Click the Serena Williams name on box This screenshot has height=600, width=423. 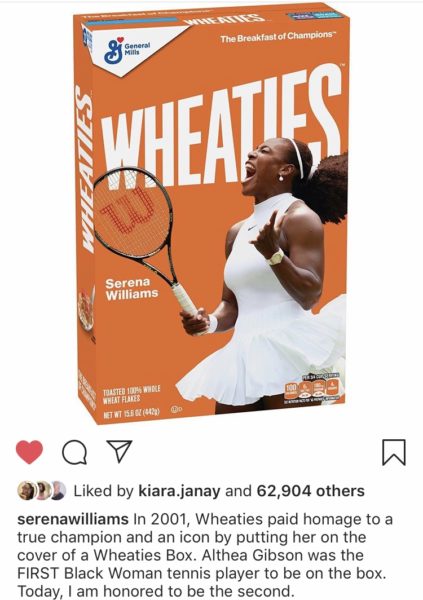click(x=132, y=289)
